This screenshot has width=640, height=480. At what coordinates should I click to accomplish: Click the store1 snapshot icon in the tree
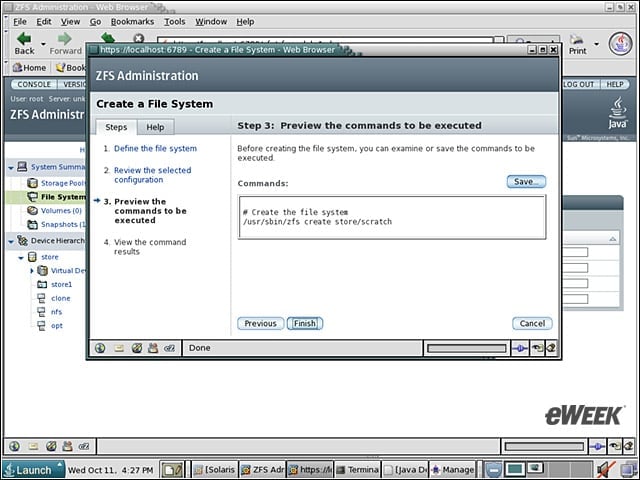tap(42, 284)
